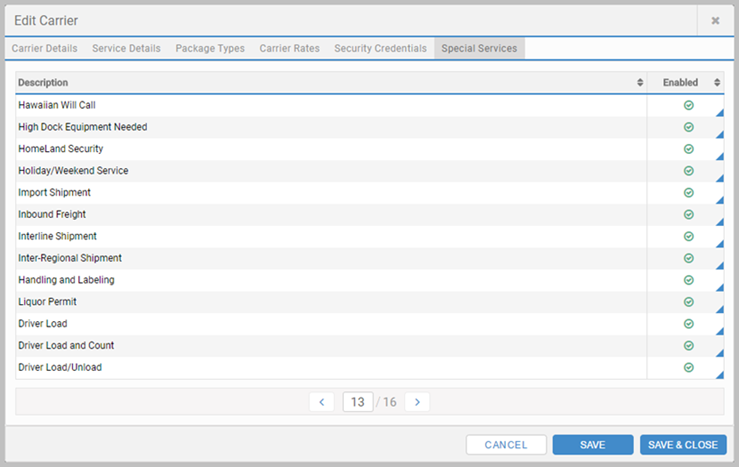This screenshot has height=467, width=739.
Task: Select the HomeLand Security row text
Action: (x=61, y=149)
